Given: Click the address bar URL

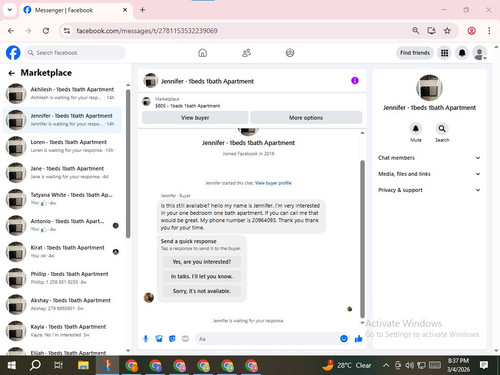Looking at the screenshot, I should click(147, 31).
